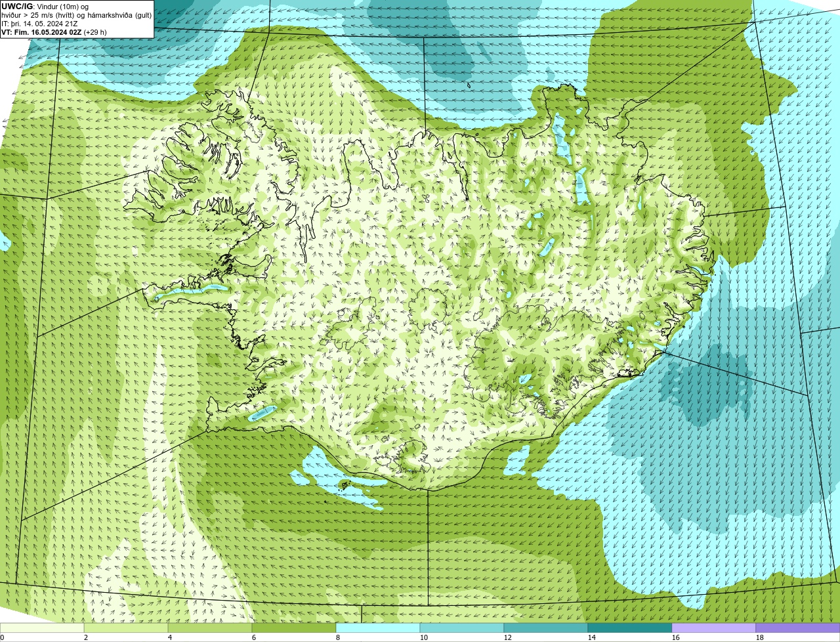Click the scale label "10"
840x642 pixels.
(424, 637)
